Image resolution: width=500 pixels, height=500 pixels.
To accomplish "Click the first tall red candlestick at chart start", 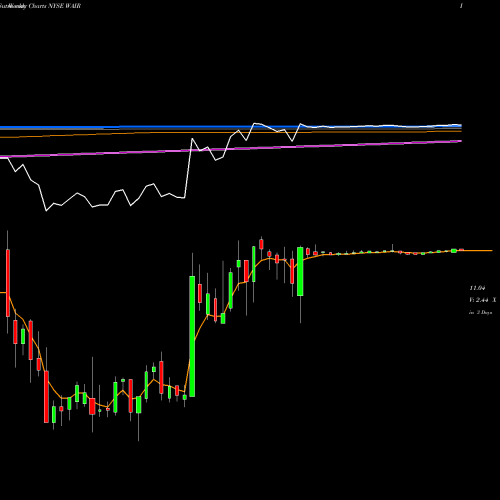I will [8, 283].
